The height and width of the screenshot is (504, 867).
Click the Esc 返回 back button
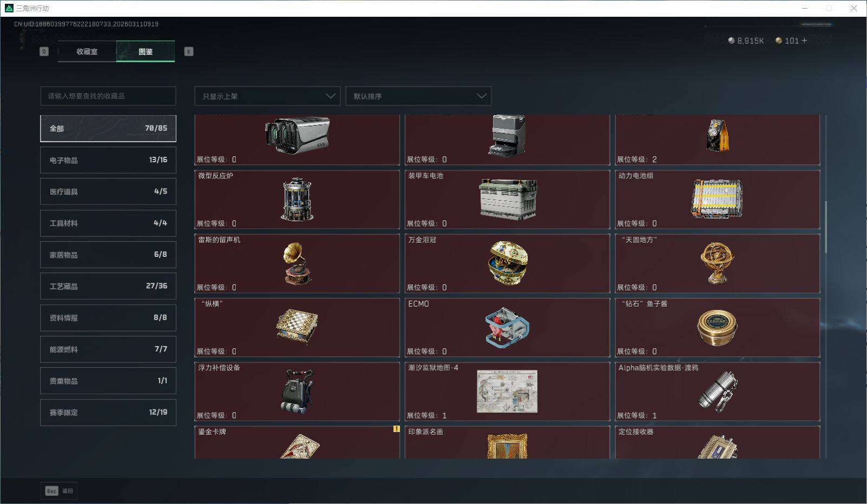click(59, 491)
